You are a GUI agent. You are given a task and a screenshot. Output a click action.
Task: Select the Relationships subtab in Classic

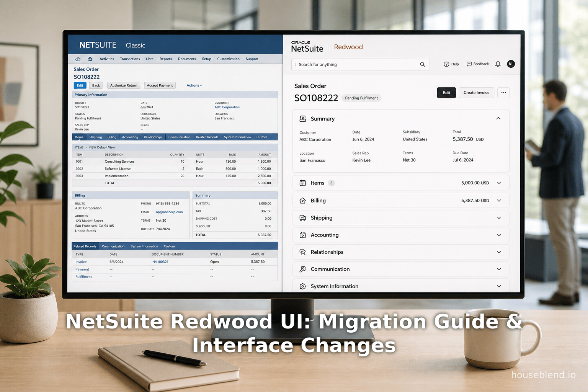[x=153, y=137]
